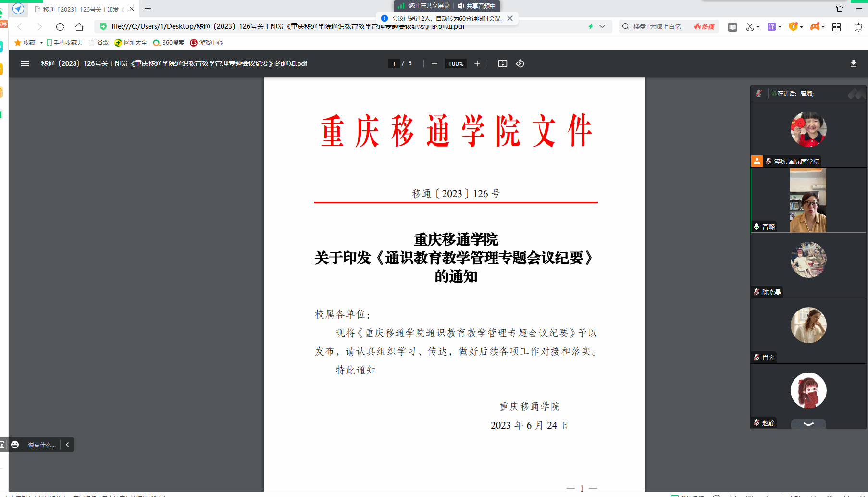Image resolution: width=868 pixels, height=497 pixels.
Task: Rotate the PDF page counterclockwise
Action: click(520, 63)
